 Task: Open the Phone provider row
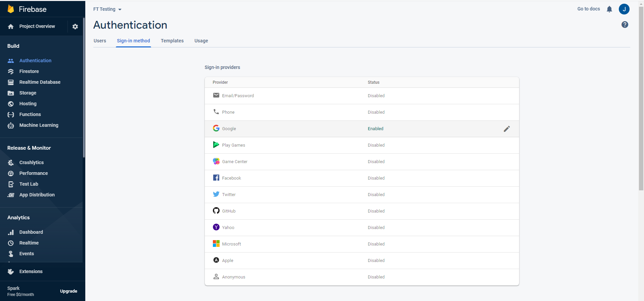coord(362,112)
